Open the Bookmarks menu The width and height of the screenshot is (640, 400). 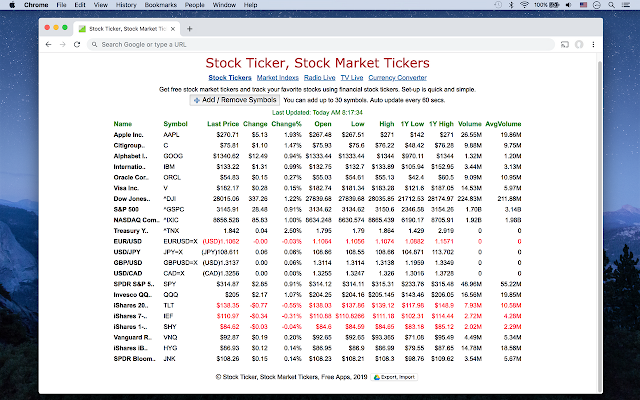pos(160,5)
